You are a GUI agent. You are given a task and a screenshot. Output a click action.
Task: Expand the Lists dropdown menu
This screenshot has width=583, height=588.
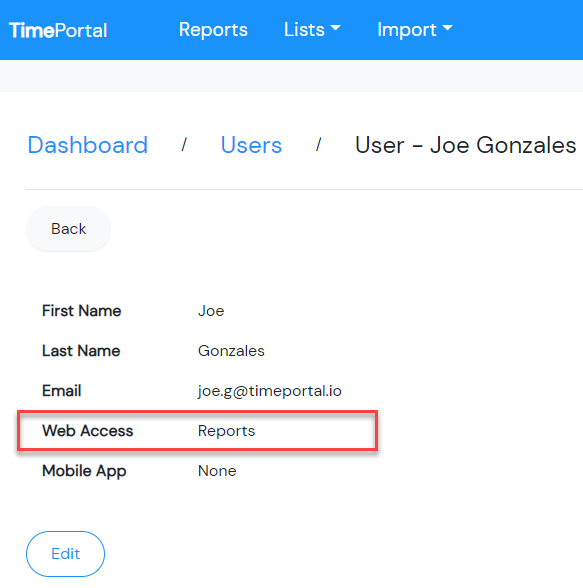[x=312, y=29]
